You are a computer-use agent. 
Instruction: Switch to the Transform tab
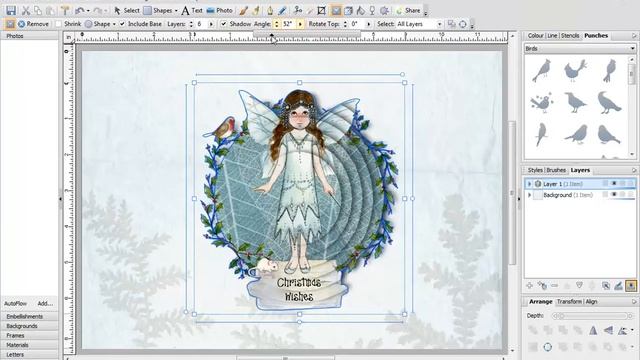click(x=569, y=302)
